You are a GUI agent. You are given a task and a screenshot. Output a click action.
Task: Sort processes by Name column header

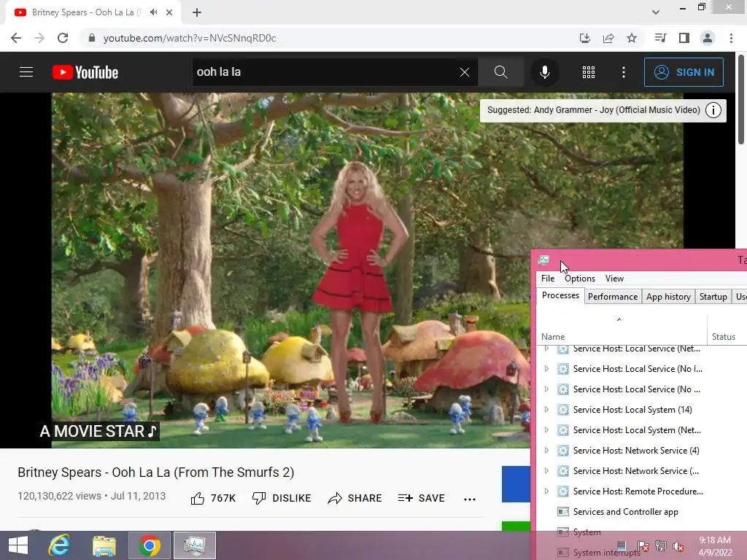click(x=622, y=329)
